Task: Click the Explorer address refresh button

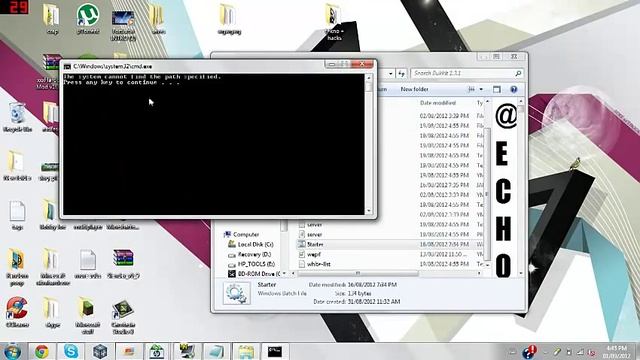Action: [402, 73]
